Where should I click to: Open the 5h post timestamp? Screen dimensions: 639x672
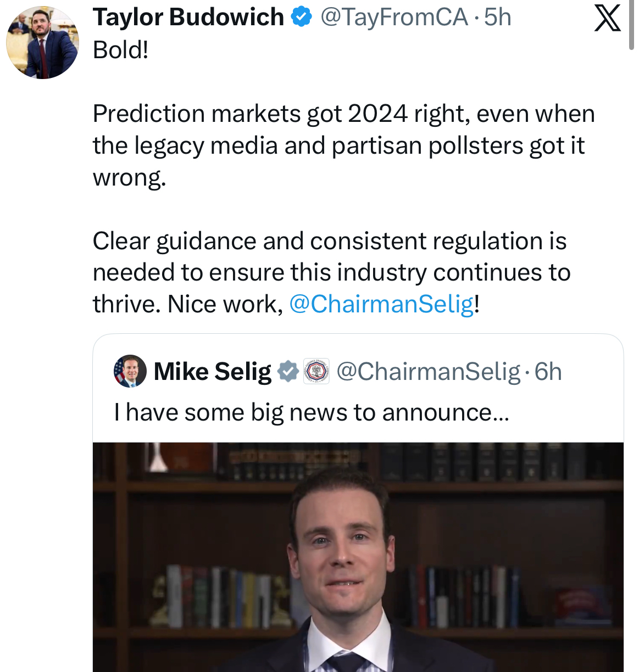pos(498,17)
